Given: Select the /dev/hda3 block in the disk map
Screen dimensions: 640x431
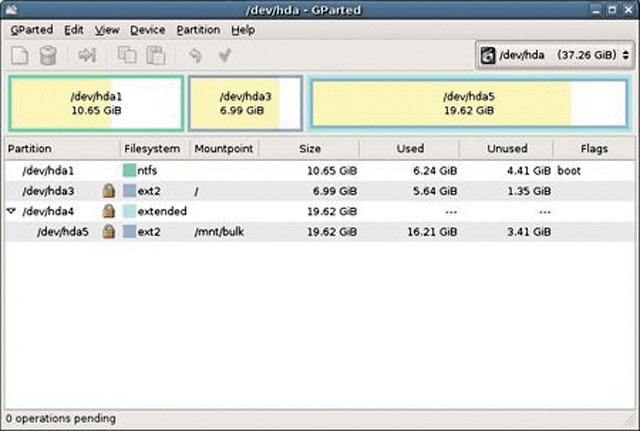Looking at the screenshot, I should coord(245,104).
